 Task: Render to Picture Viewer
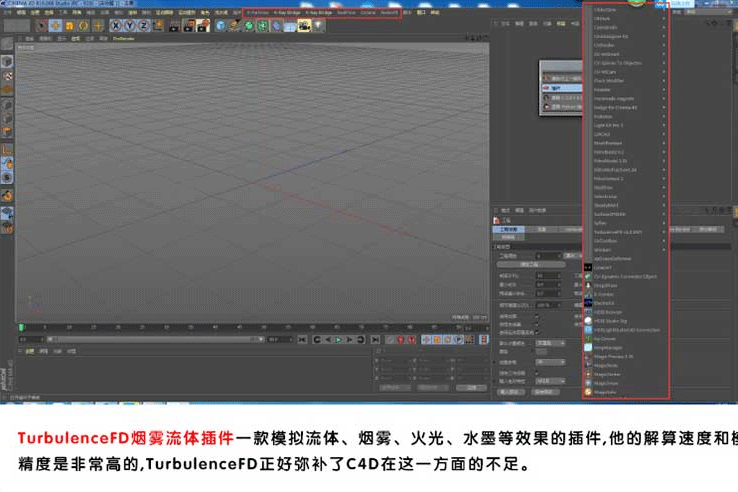189,25
